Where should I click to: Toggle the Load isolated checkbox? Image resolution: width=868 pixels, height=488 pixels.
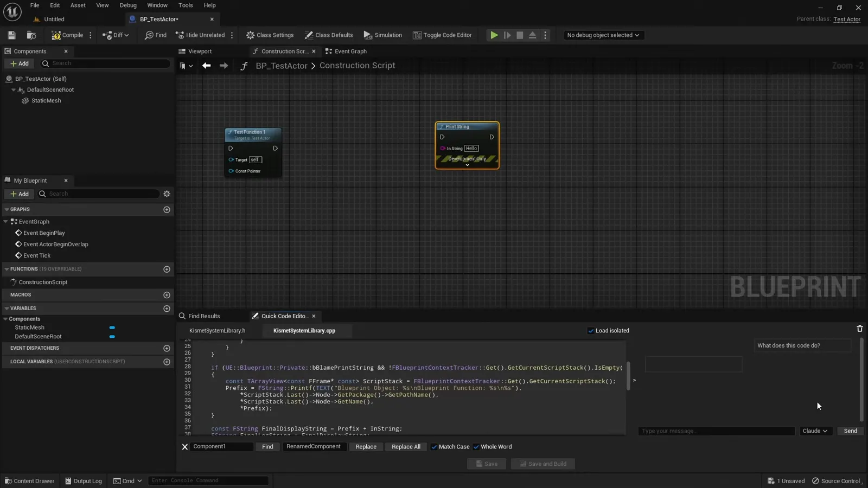[591, 331]
